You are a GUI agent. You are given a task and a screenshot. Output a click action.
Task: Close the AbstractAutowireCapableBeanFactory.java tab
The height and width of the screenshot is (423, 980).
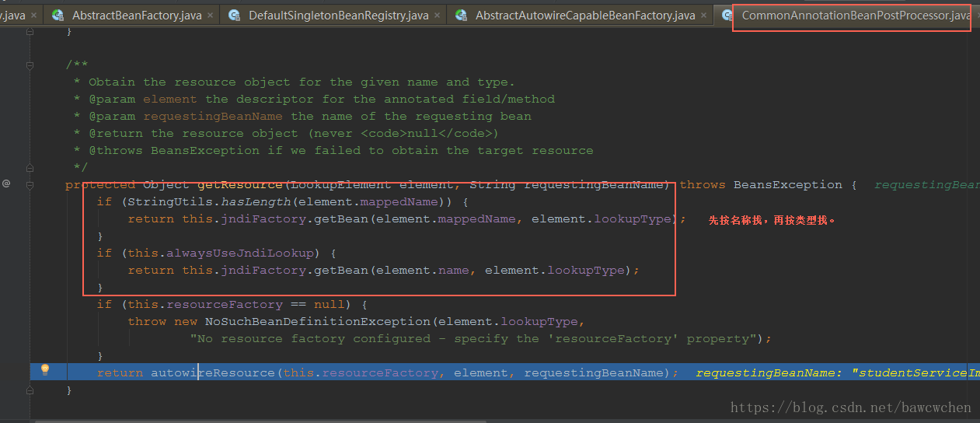[704, 15]
